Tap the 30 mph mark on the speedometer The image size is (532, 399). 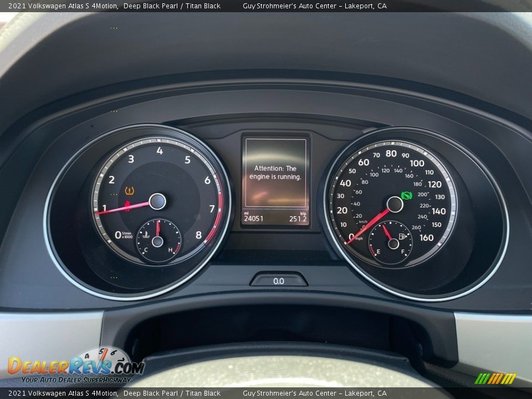[340, 196]
